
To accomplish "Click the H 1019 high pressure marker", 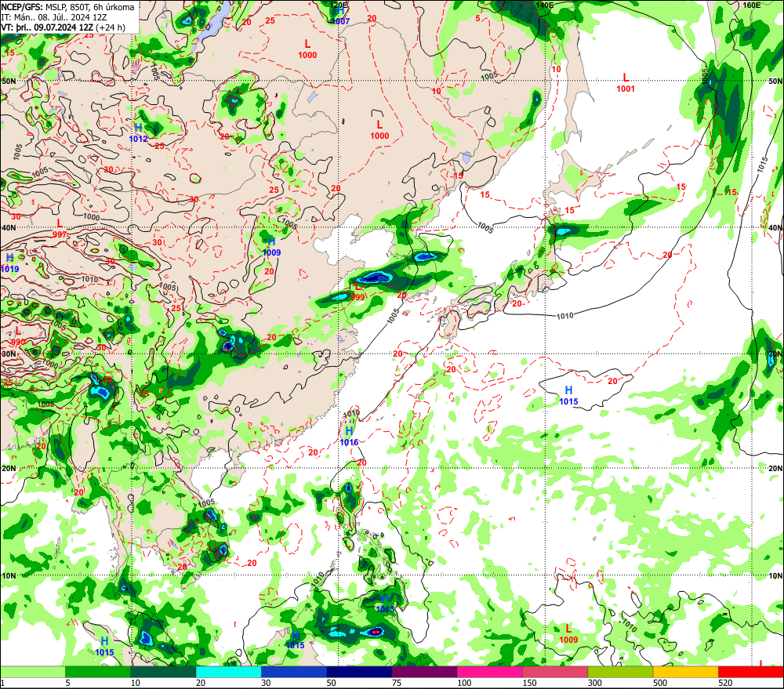I will (x=9, y=263).
